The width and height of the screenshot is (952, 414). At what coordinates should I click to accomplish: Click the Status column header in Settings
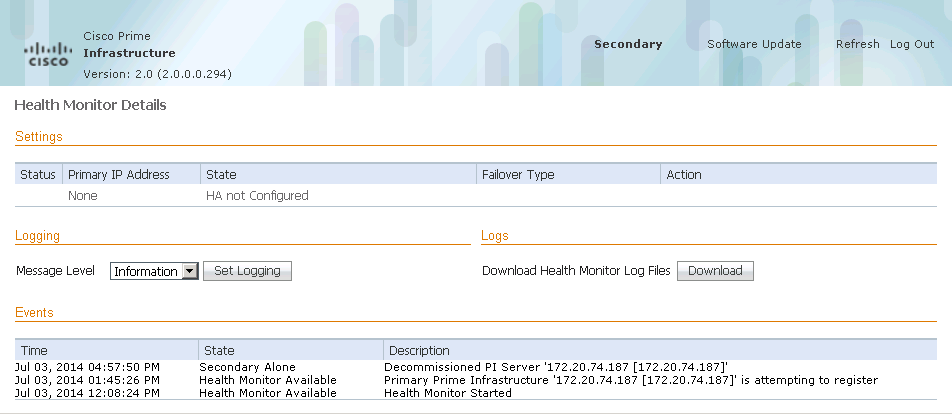[38, 174]
